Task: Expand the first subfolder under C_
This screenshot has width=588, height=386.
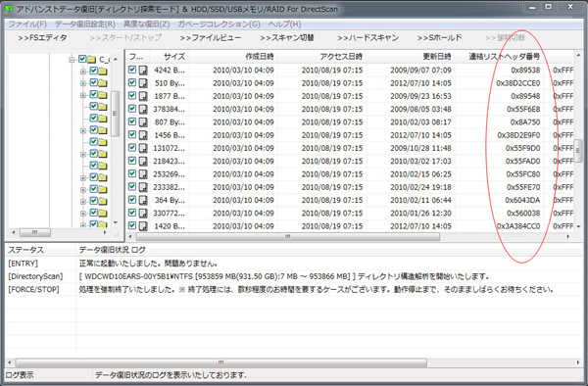Action: click(x=83, y=72)
